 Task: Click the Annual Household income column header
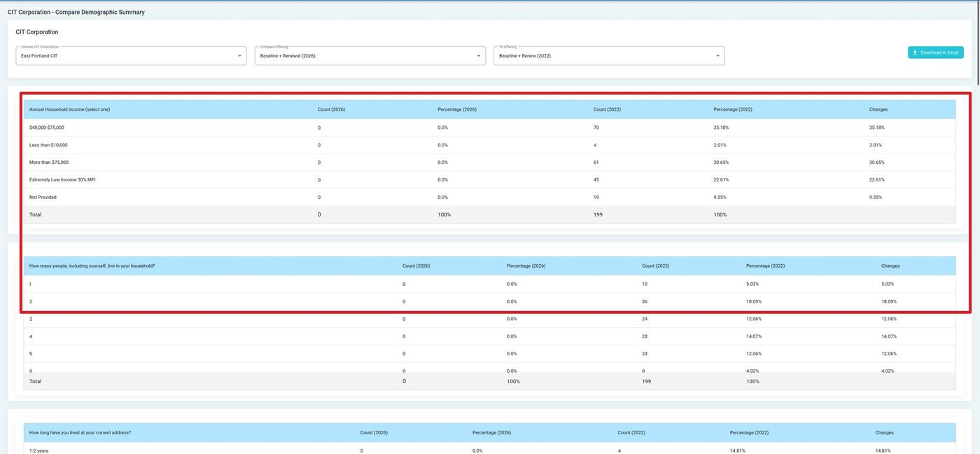click(x=70, y=109)
